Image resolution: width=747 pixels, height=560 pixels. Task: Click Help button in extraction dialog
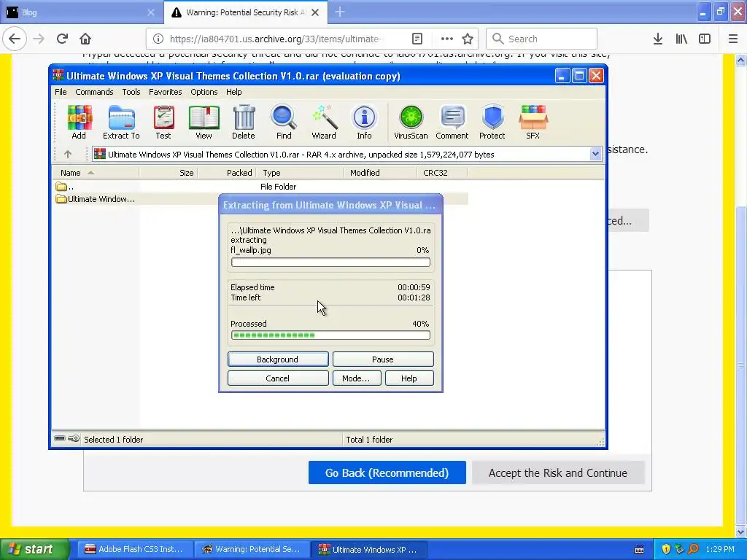coord(409,378)
